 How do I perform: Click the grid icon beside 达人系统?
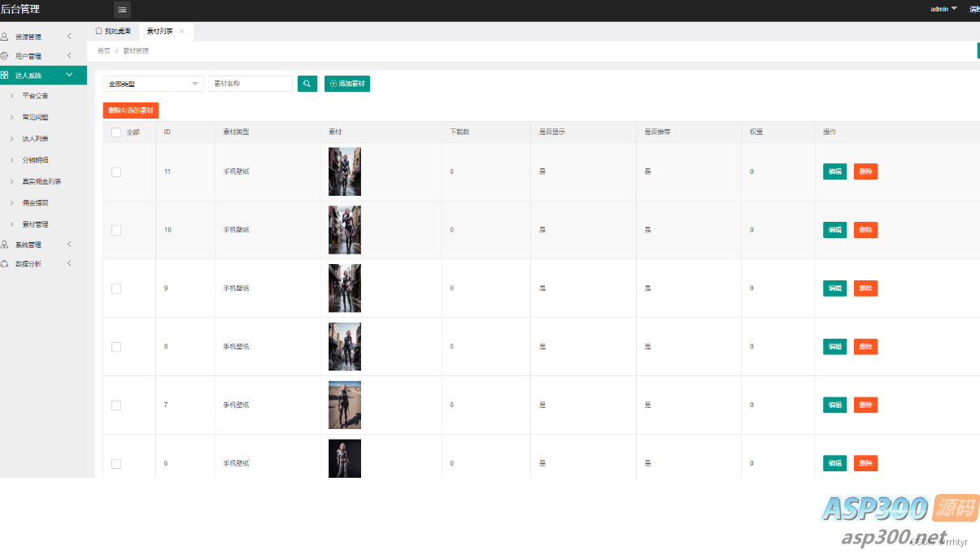tap(5, 75)
